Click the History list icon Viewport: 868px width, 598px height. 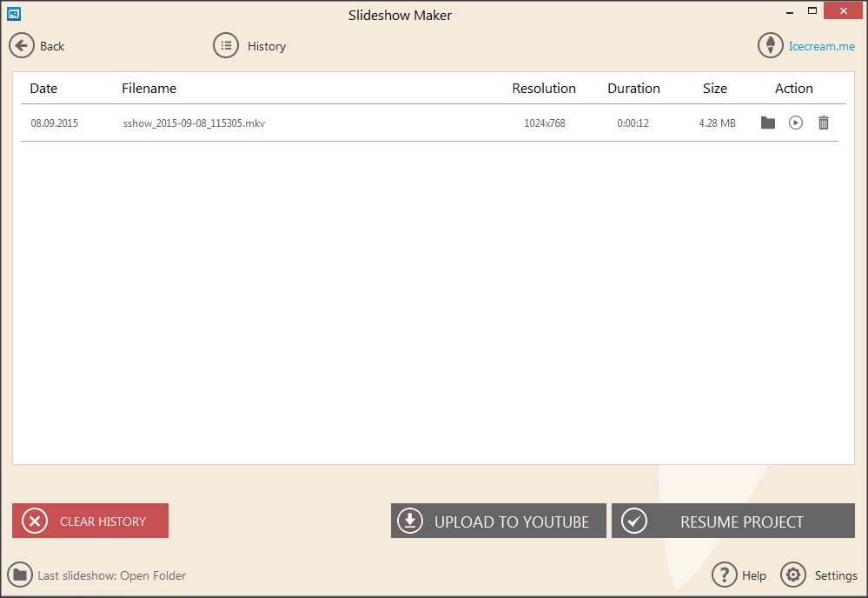pyautogui.click(x=224, y=45)
